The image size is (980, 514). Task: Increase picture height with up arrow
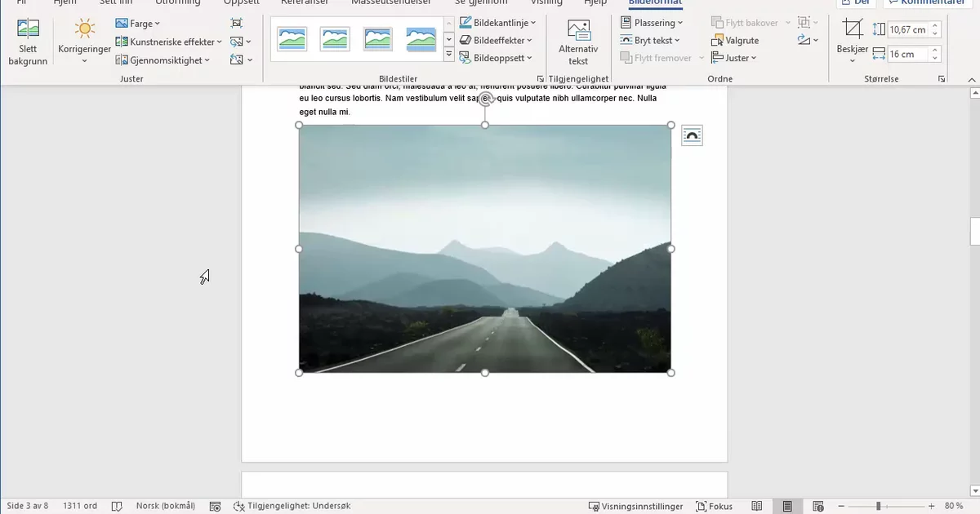pyautogui.click(x=935, y=26)
